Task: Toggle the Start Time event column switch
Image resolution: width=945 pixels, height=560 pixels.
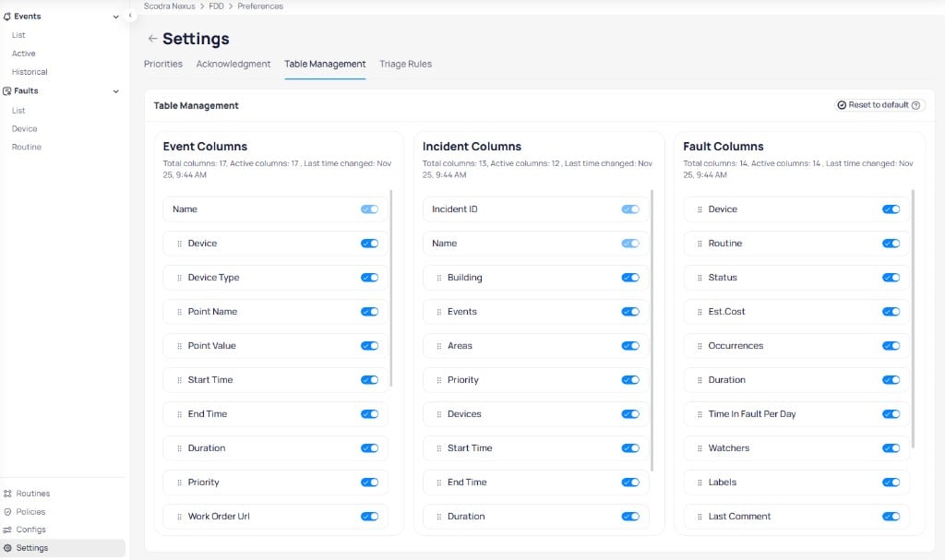Action: point(369,380)
